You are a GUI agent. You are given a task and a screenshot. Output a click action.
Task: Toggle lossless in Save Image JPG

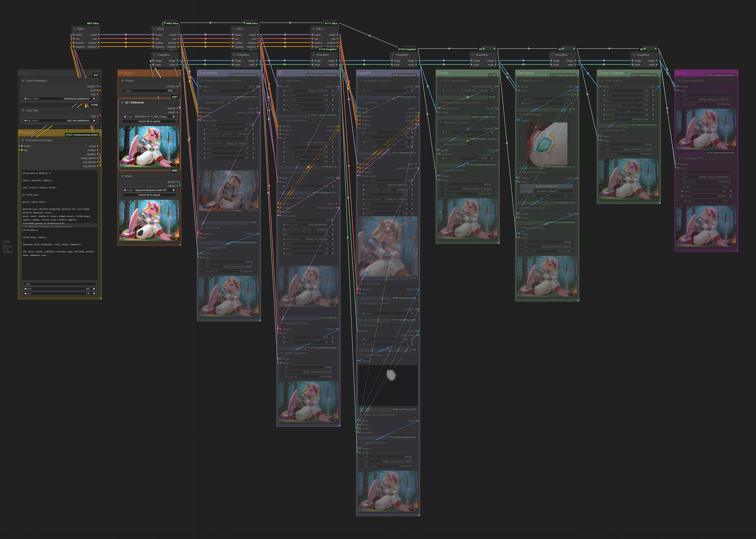[x=706, y=187]
